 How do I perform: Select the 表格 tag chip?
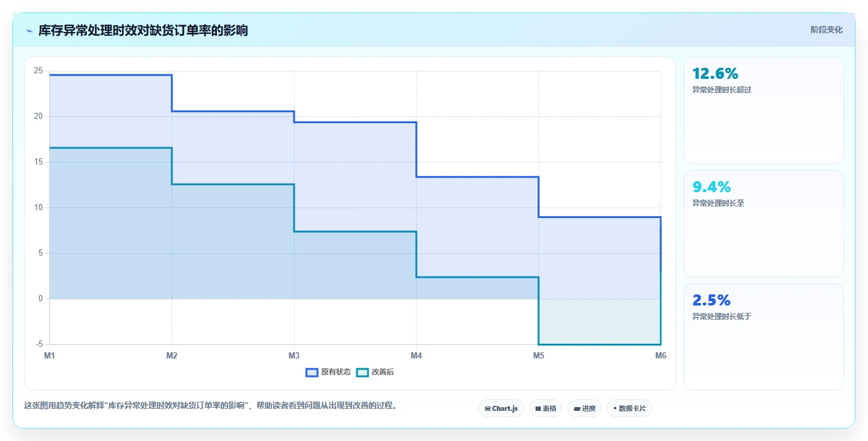coord(545,408)
